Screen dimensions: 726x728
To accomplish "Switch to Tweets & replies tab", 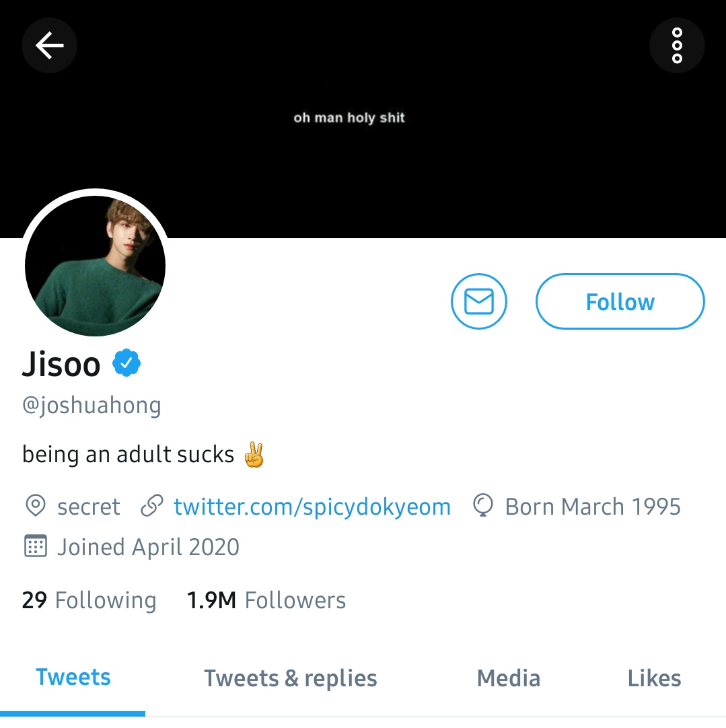I will tap(291, 678).
